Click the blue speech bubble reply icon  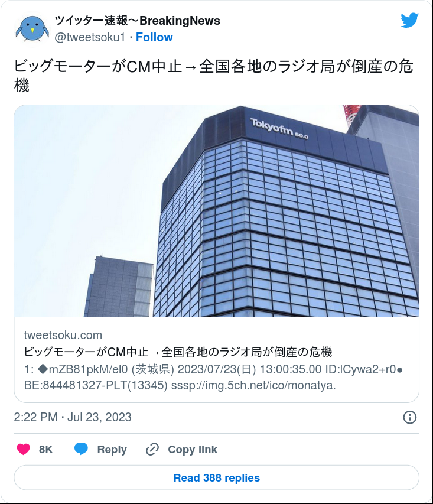(x=81, y=449)
